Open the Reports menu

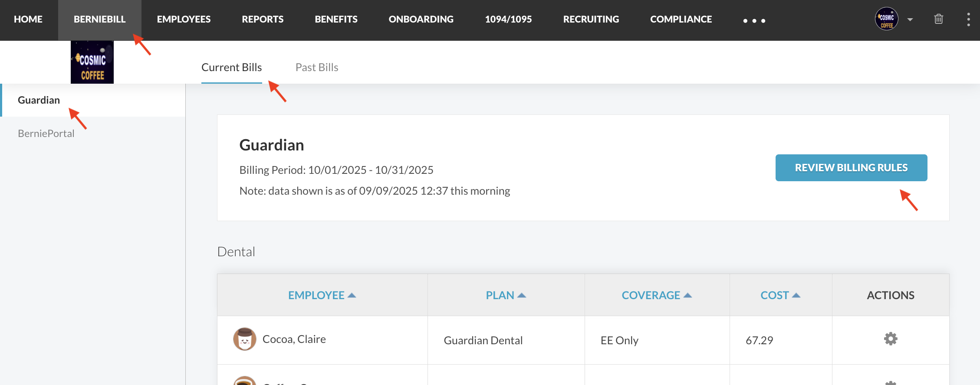pyautogui.click(x=263, y=19)
